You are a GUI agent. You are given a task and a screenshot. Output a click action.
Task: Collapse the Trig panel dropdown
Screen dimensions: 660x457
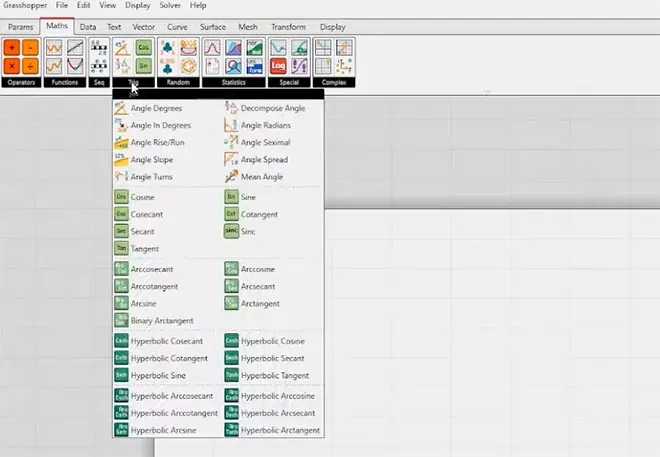133,82
